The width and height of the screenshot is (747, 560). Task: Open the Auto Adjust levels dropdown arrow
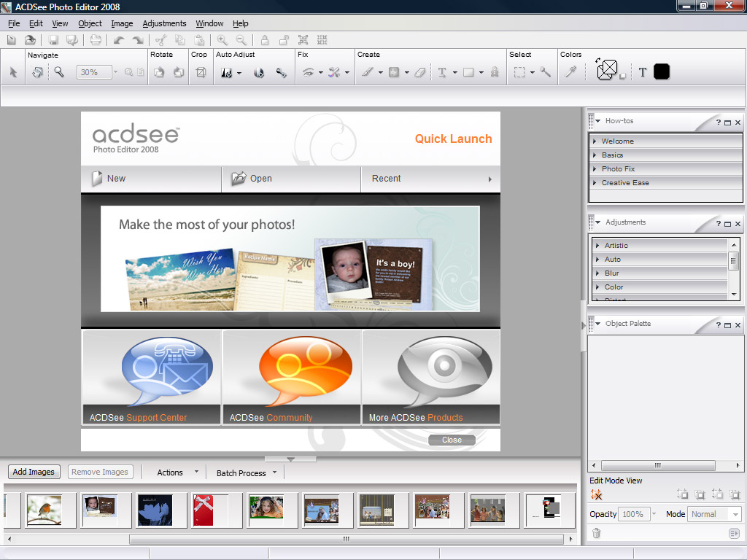[239, 73]
